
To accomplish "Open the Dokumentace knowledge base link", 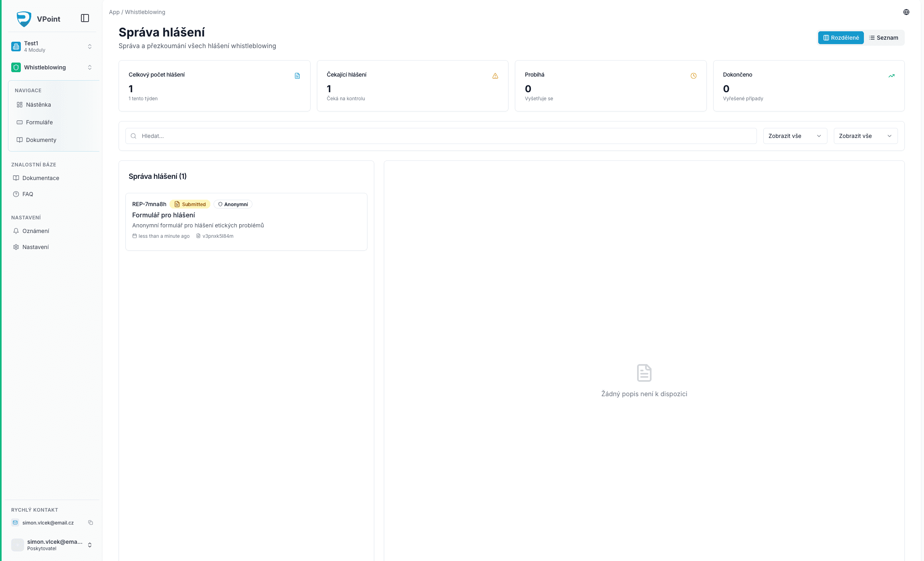I will [40, 178].
